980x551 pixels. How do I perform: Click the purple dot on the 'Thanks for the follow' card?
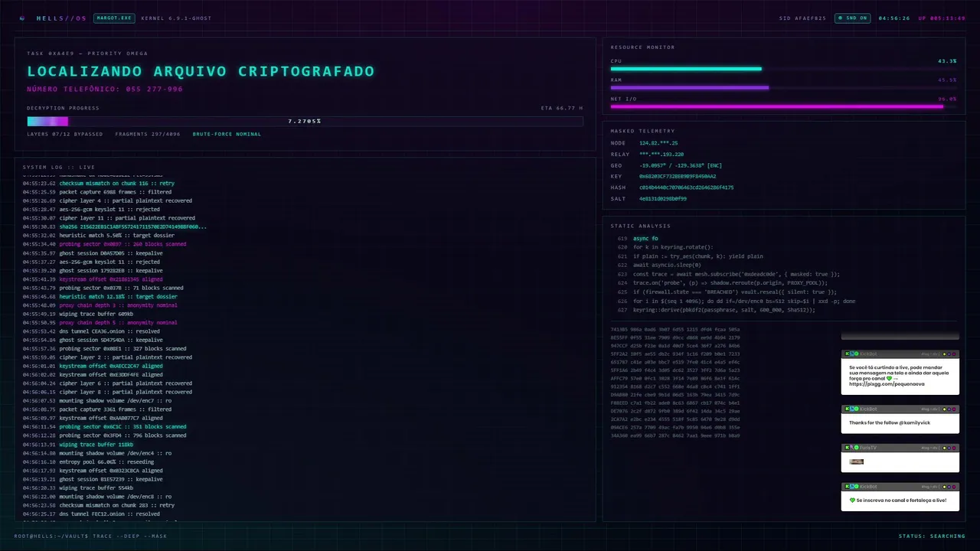pyautogui.click(x=949, y=409)
